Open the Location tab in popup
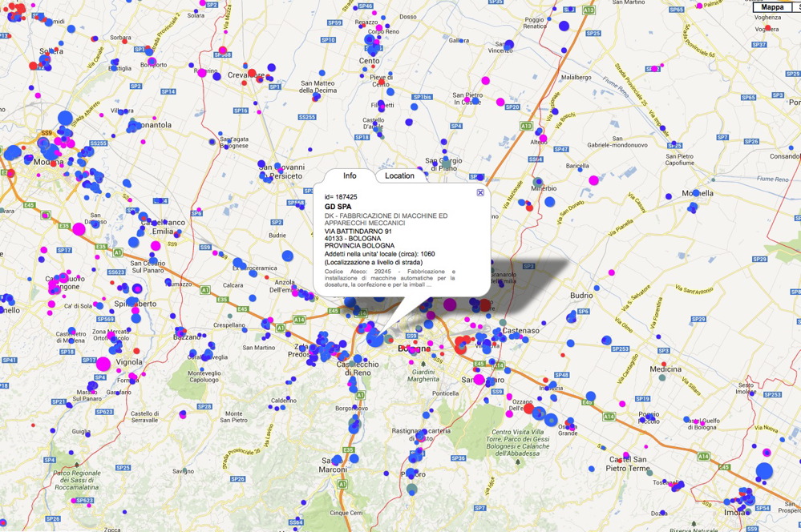This screenshot has width=801, height=532. pyautogui.click(x=399, y=175)
